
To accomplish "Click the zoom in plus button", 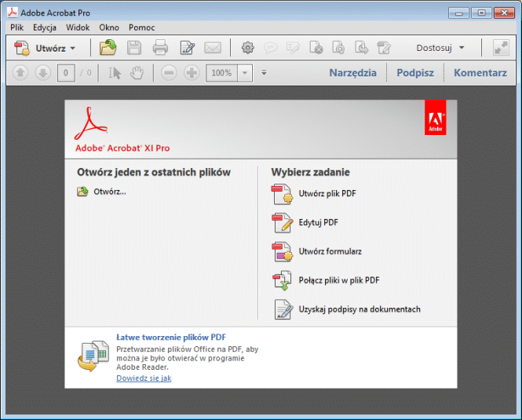I will point(192,72).
